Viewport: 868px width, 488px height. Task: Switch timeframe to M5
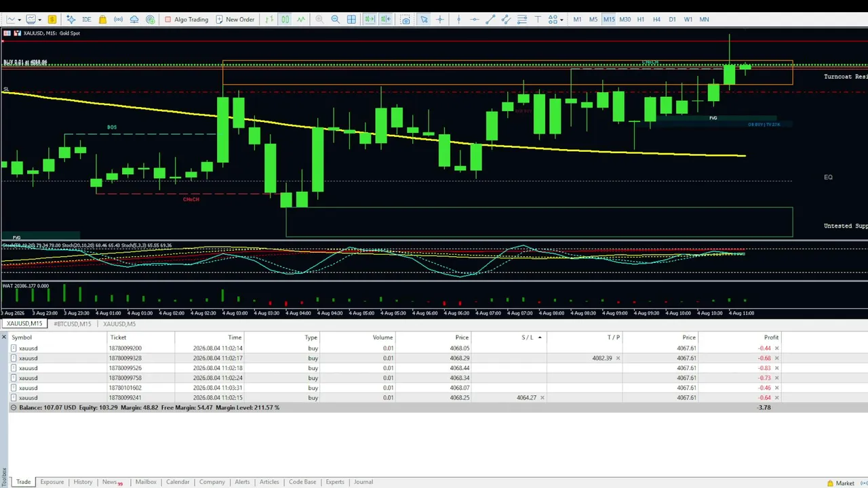coord(593,19)
